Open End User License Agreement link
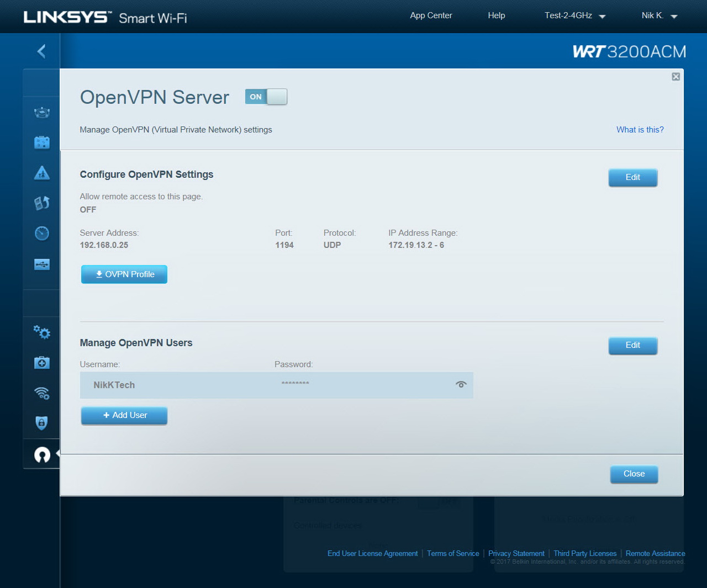The width and height of the screenshot is (707, 588). [373, 553]
